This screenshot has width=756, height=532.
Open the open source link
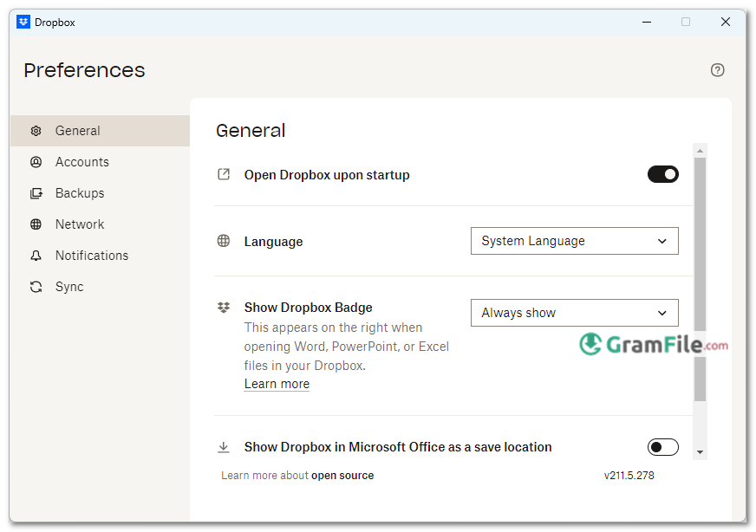[x=342, y=476]
